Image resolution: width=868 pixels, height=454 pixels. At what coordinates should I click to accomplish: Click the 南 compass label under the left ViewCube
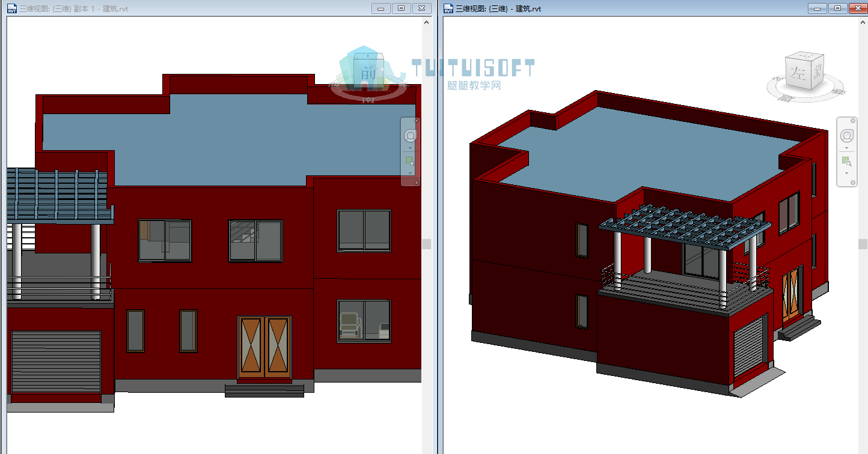click(x=368, y=100)
